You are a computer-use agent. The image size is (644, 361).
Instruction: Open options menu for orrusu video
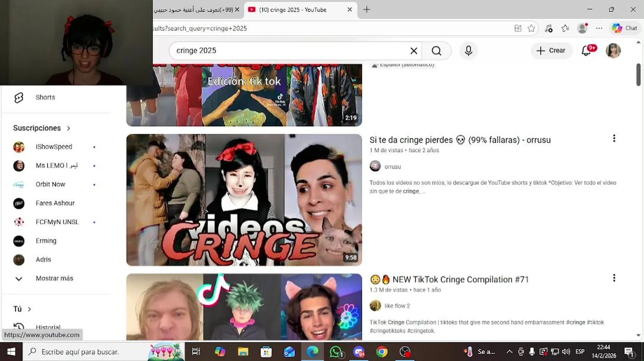click(614, 138)
